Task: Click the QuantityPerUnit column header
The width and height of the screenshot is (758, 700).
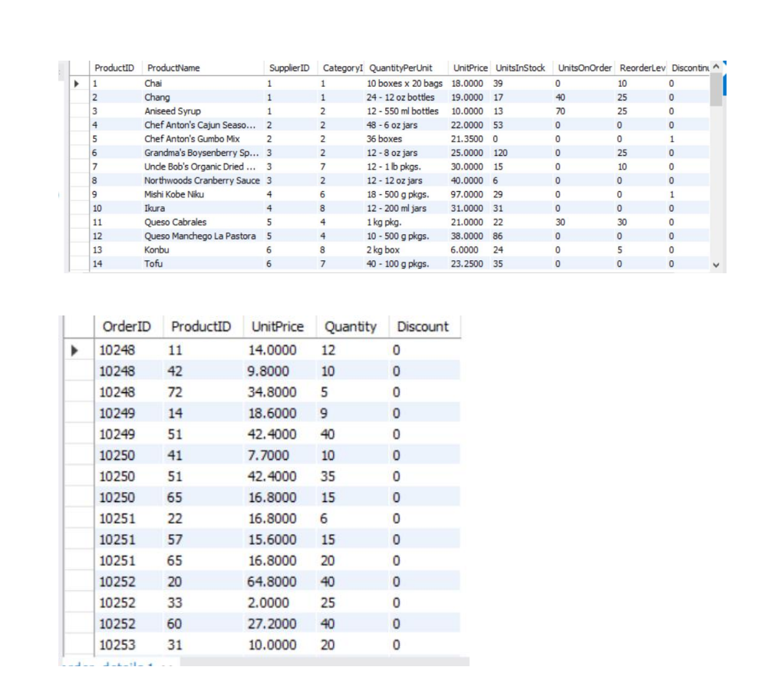Action: pos(400,68)
